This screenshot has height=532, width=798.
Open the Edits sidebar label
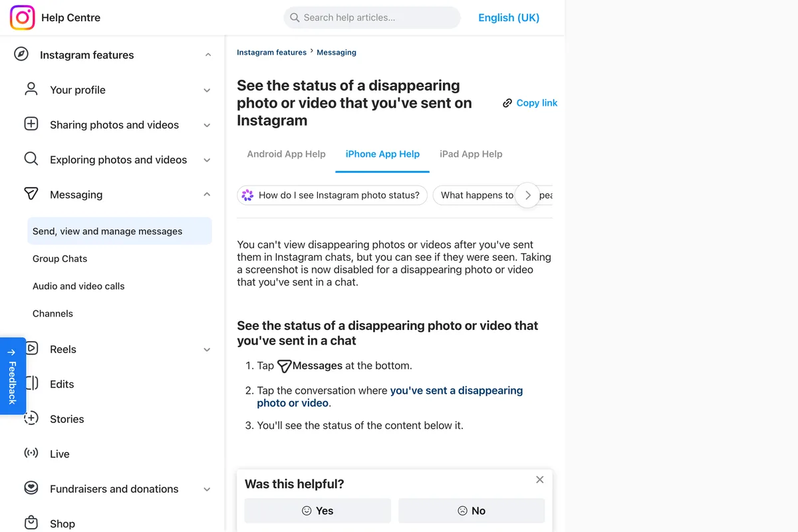(x=62, y=384)
